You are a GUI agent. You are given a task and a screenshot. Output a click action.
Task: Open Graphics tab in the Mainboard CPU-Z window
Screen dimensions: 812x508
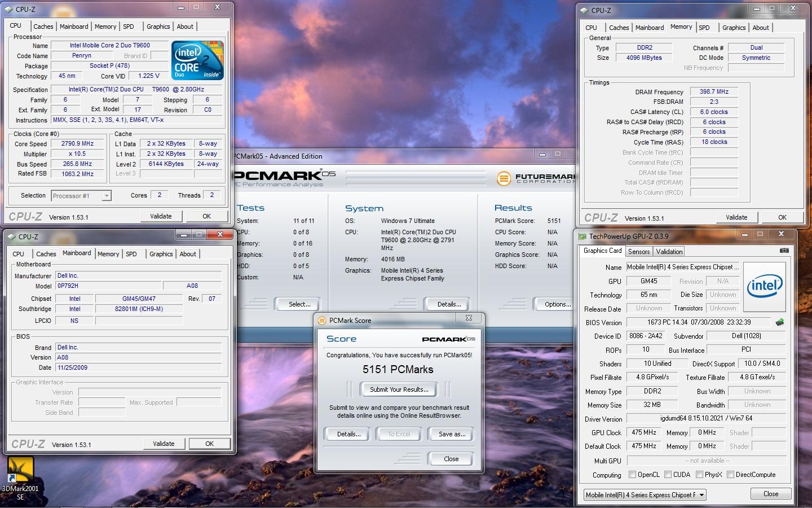(161, 254)
